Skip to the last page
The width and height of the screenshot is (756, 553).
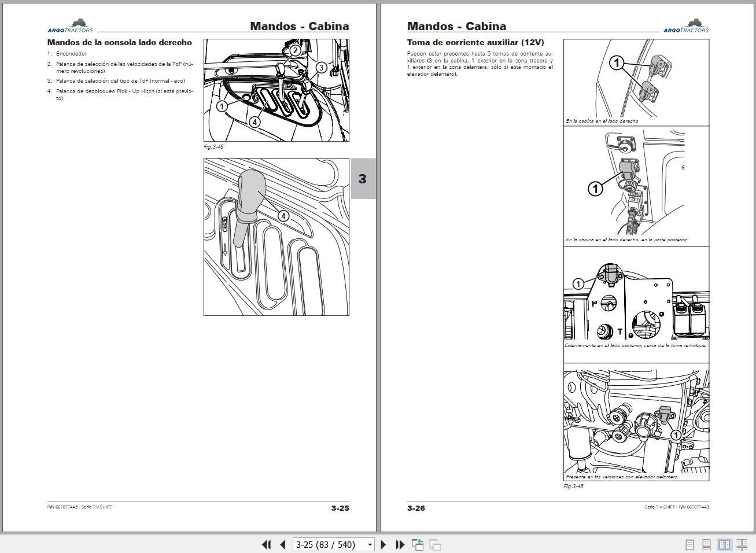pyautogui.click(x=399, y=544)
